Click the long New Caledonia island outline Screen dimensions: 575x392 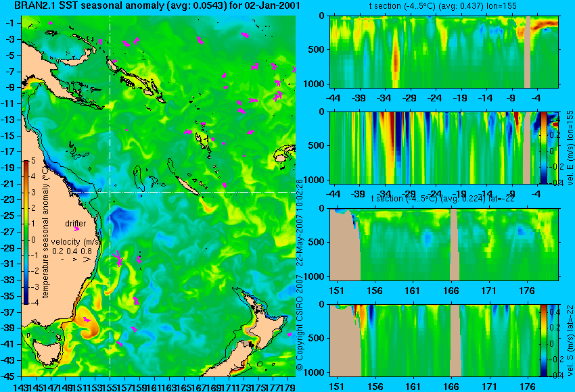187,186
